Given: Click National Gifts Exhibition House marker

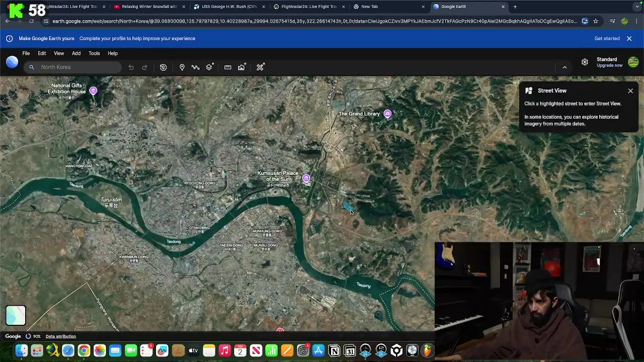Looking at the screenshot, I should click(x=93, y=90).
